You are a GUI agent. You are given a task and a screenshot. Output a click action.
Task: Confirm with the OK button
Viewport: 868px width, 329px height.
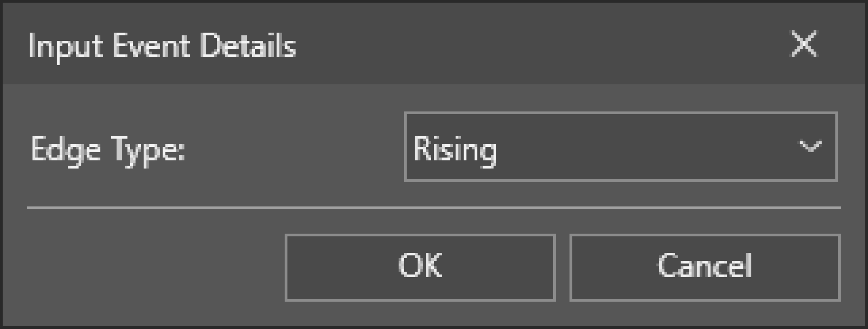pos(420,267)
